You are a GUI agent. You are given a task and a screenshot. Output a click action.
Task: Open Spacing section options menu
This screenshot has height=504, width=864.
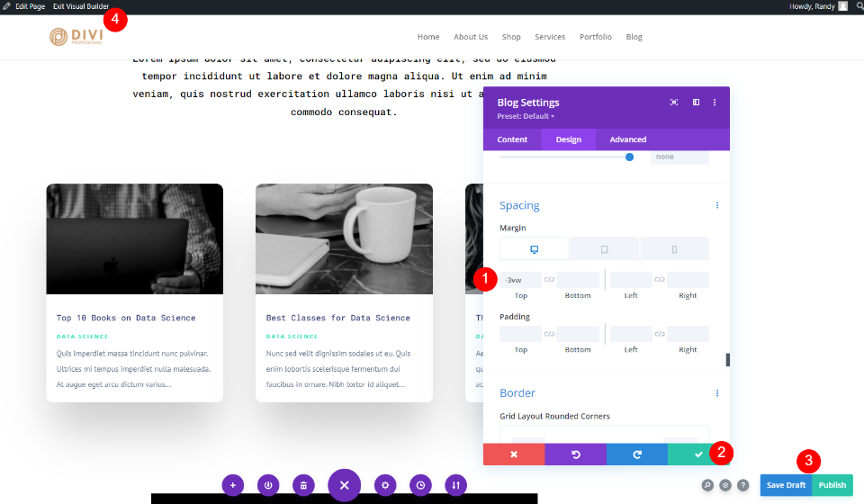717,205
